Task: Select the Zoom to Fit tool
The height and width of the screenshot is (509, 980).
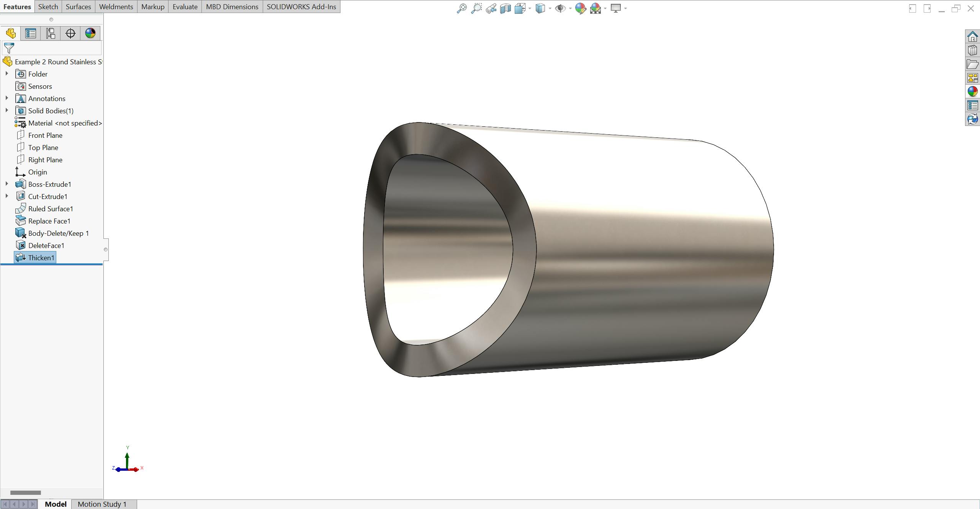Action: coord(461,8)
